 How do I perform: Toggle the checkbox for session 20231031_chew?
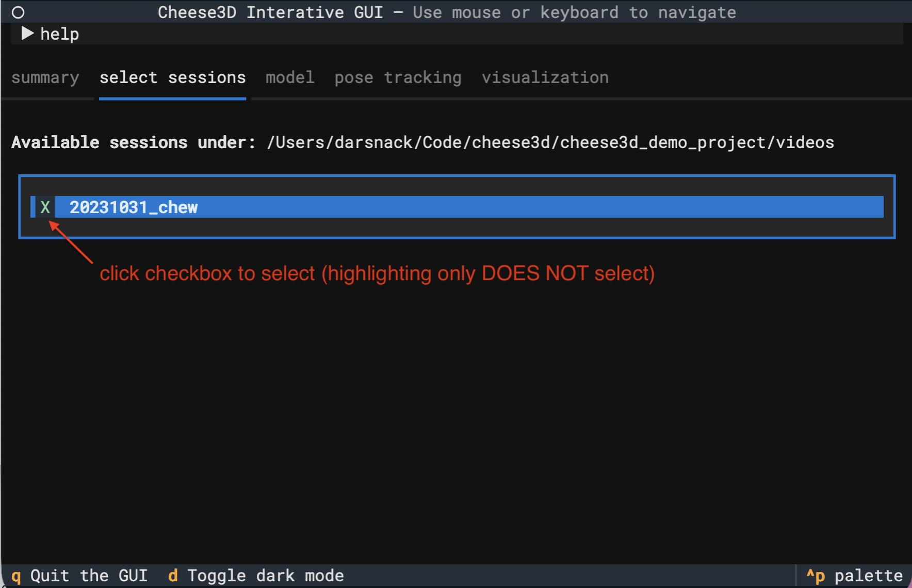[45, 207]
